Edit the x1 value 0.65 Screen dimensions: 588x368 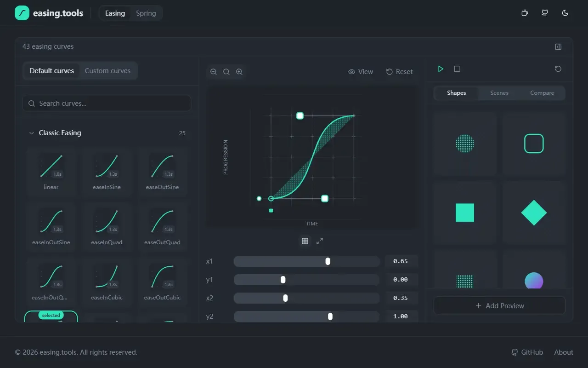(401, 261)
